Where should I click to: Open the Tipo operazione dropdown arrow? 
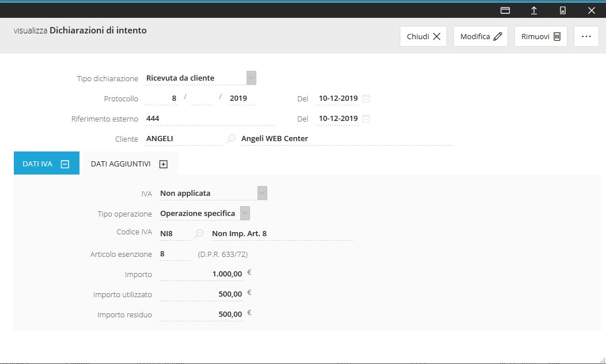[245, 214]
